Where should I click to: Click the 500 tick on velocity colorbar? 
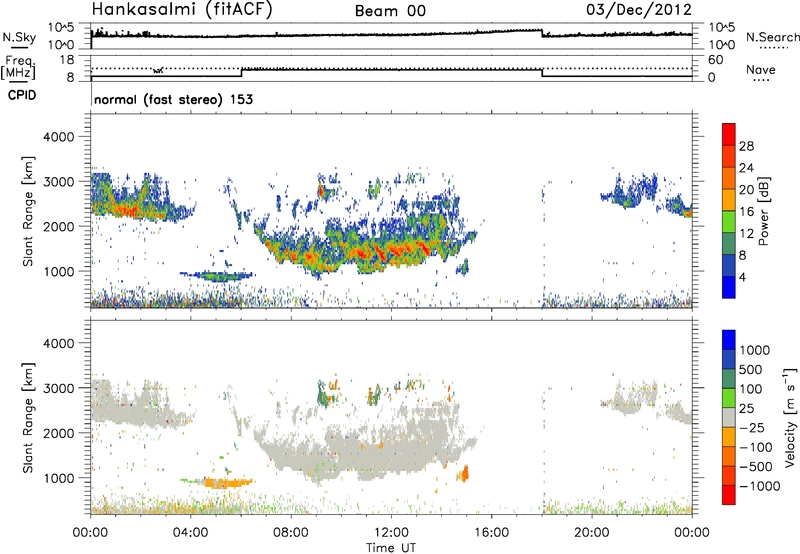[x=751, y=369]
